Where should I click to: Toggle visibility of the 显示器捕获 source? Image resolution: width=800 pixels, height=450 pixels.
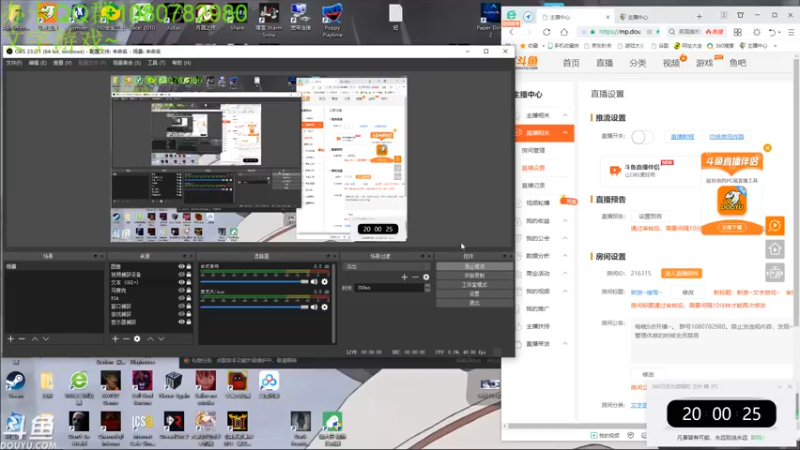[x=181, y=322]
